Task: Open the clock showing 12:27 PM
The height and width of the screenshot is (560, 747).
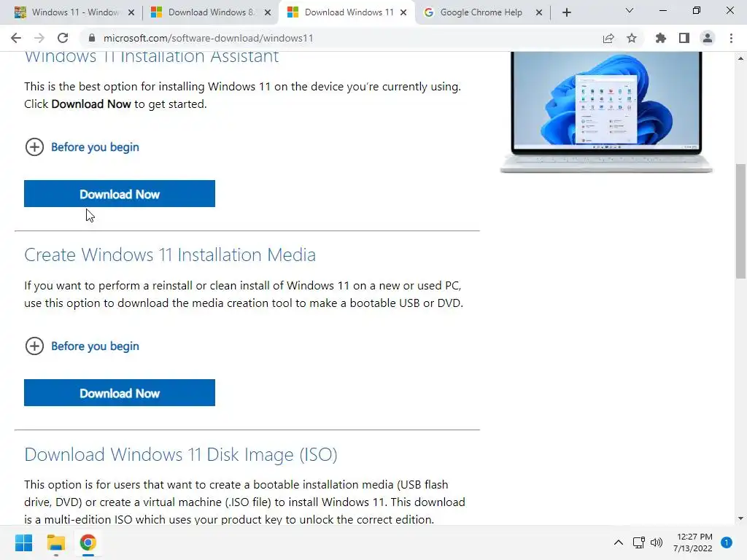Action: (693, 542)
